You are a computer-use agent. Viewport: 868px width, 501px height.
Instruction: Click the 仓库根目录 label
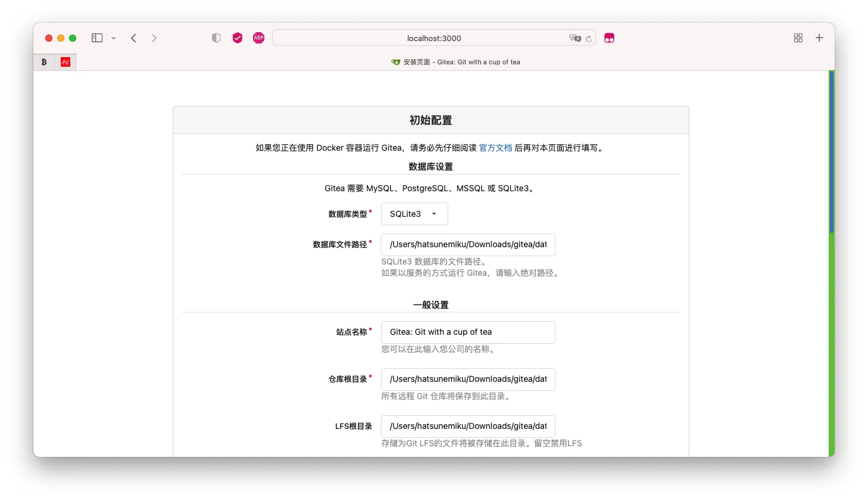348,379
